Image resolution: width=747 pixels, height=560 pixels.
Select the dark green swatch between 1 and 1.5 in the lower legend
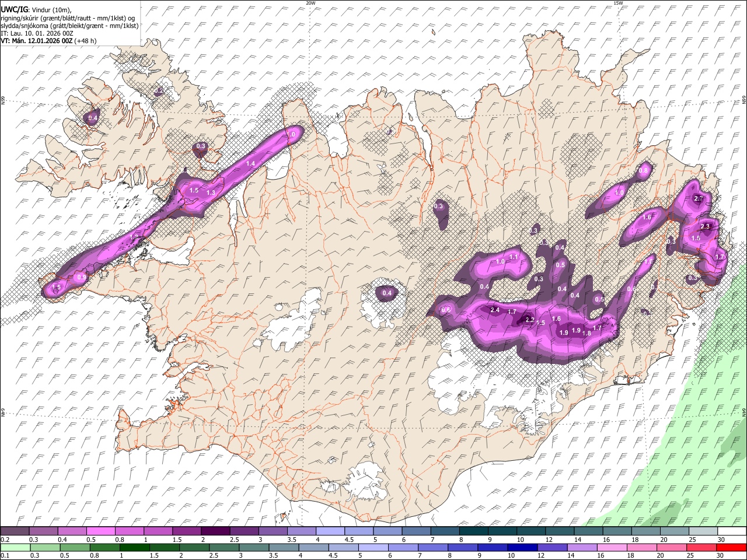point(135,548)
